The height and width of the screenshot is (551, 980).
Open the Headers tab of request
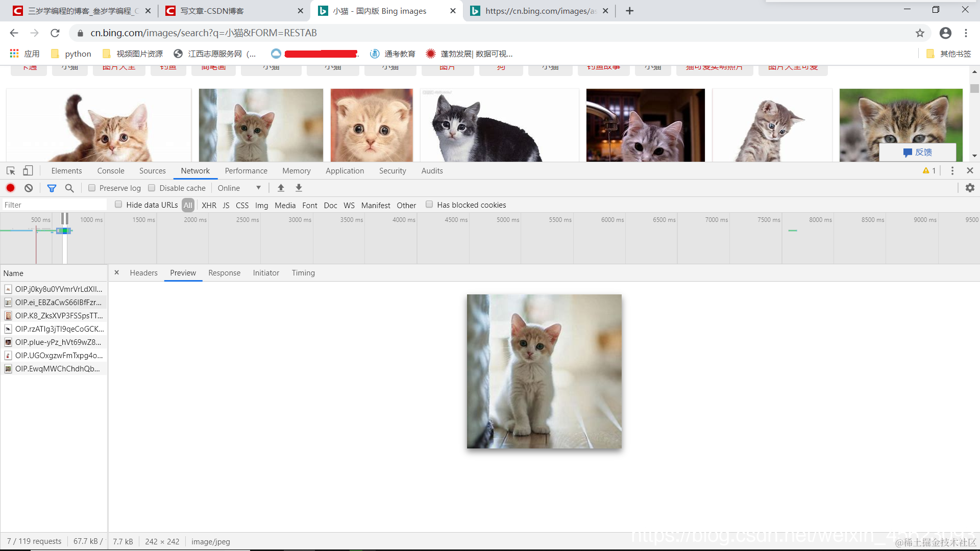[x=143, y=273]
